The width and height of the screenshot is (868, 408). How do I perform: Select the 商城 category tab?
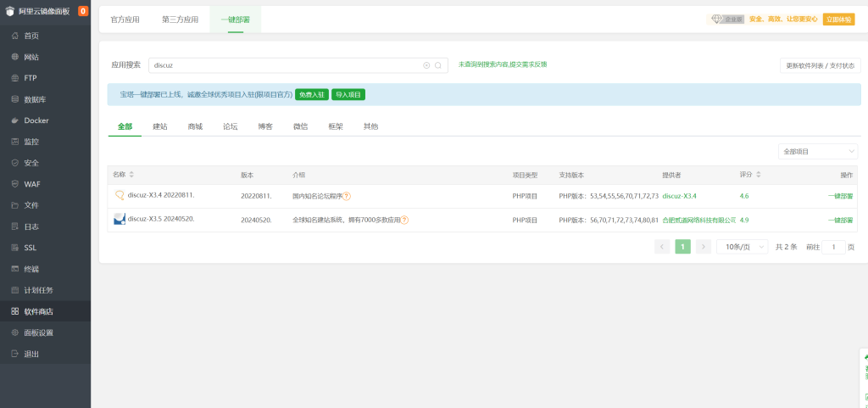point(195,126)
